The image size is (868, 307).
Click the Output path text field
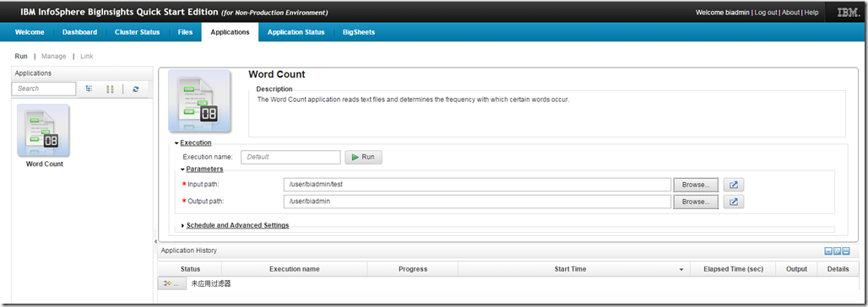coord(477,202)
